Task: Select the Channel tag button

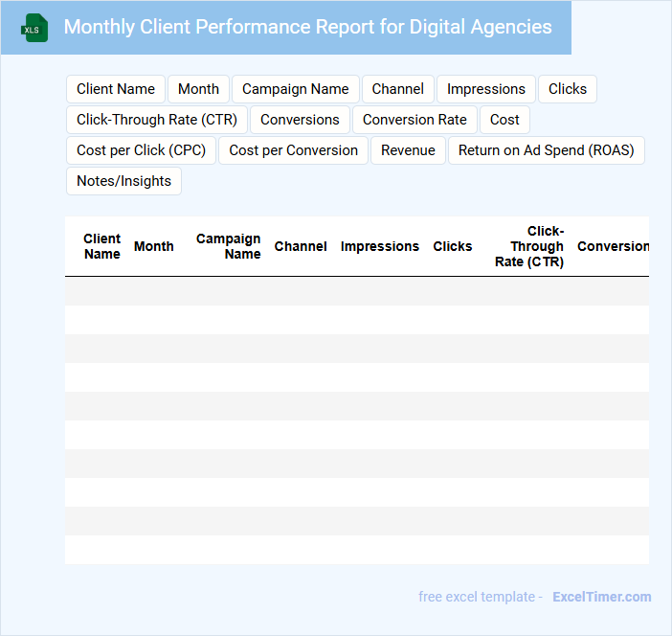Action: coord(397,89)
